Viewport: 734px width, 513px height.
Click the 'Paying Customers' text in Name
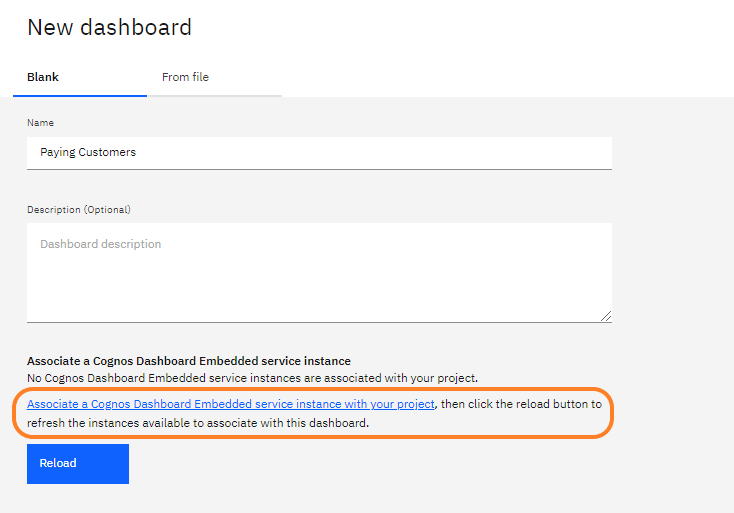click(88, 153)
